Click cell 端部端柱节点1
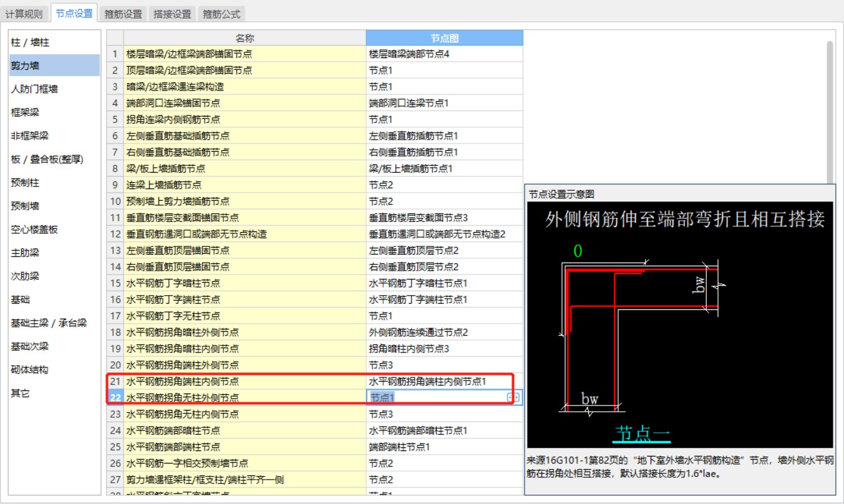The width and height of the screenshot is (844, 504). pos(445,447)
